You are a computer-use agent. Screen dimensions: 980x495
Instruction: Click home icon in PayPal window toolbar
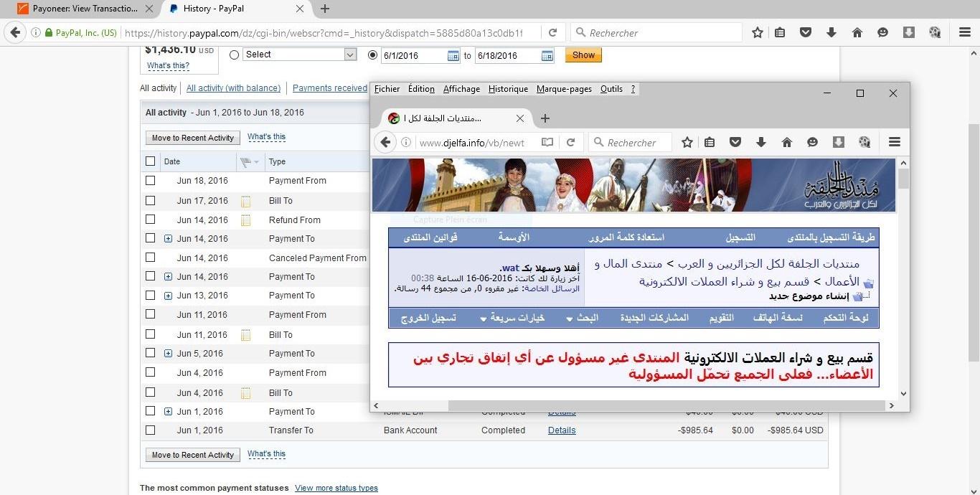click(857, 32)
